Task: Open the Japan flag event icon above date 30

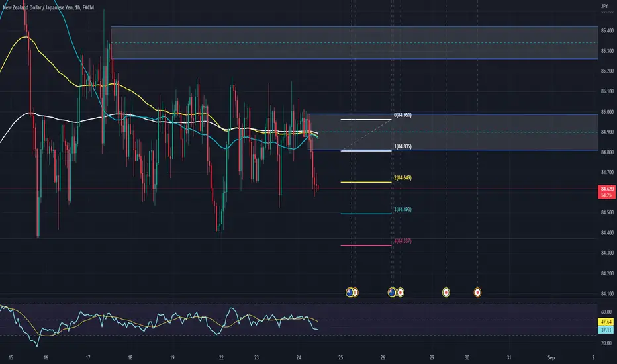Action: point(477,292)
